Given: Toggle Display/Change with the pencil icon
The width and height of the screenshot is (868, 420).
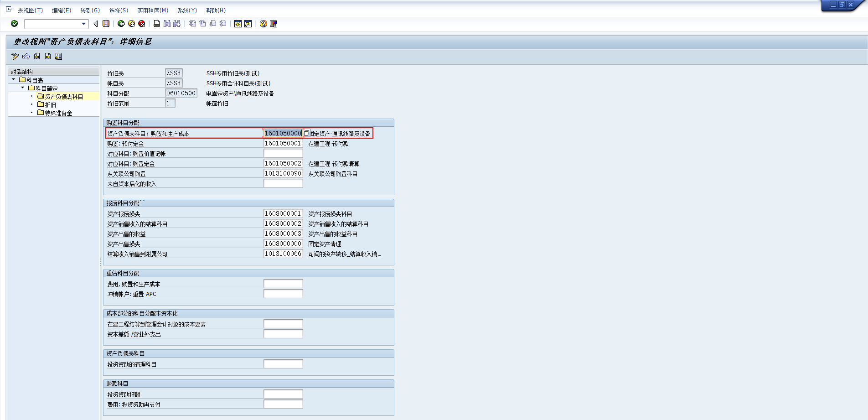Looking at the screenshot, I should (x=15, y=56).
